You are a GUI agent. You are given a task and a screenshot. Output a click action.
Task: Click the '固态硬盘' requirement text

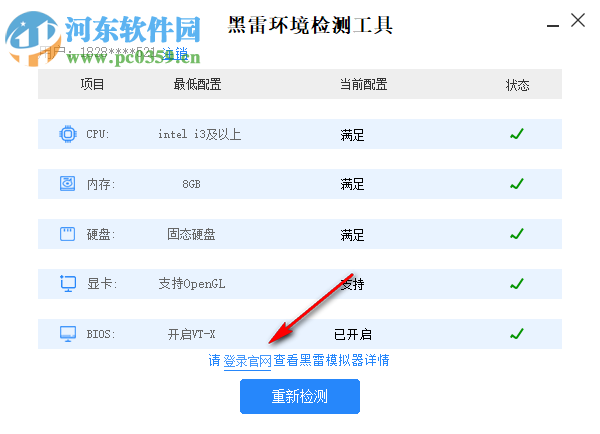pyautogui.click(x=191, y=234)
